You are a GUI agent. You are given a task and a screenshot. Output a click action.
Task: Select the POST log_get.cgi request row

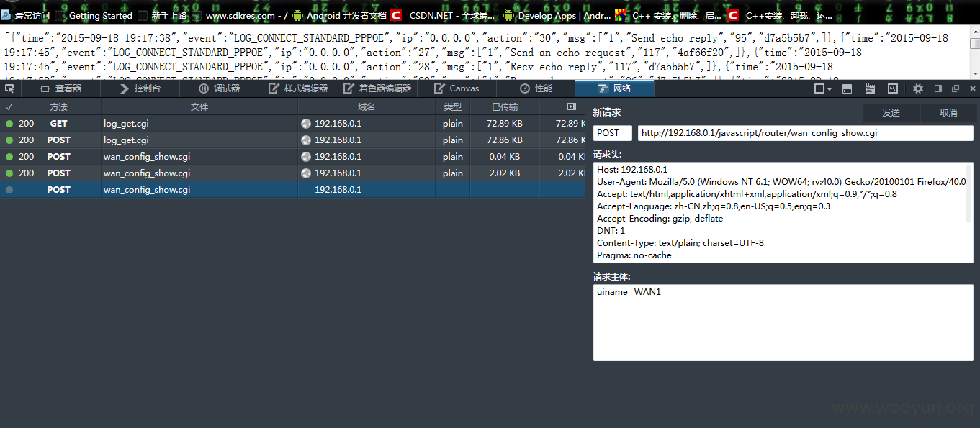tap(292, 140)
